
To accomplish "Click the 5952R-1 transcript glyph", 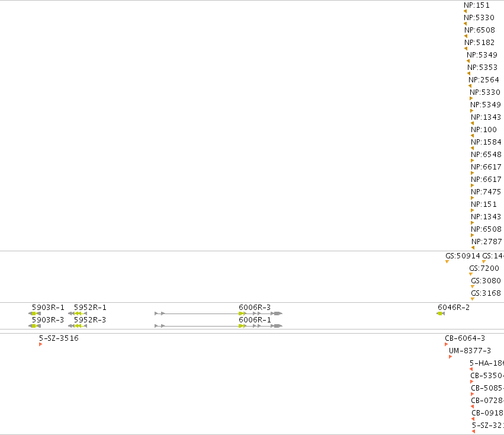I will click(78, 314).
